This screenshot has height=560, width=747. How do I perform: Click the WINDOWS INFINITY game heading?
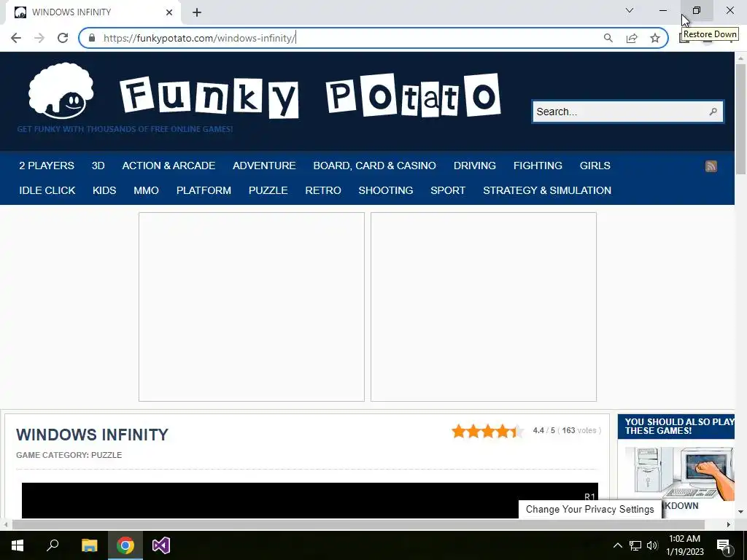point(92,435)
